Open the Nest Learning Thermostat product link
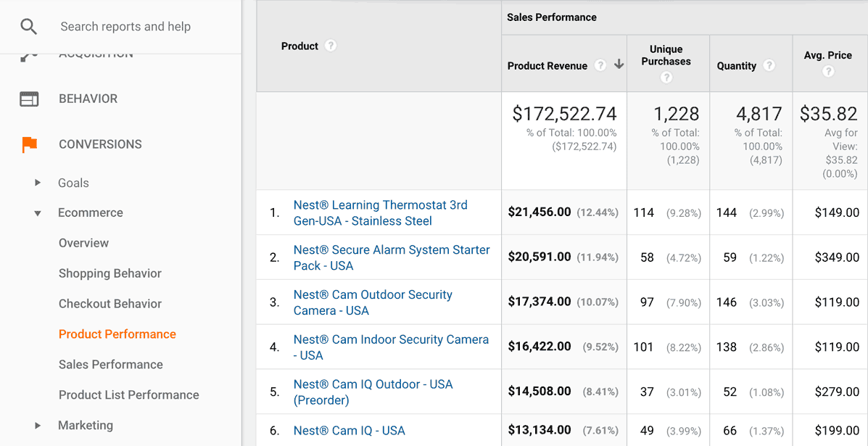The height and width of the screenshot is (446, 868). pos(380,213)
